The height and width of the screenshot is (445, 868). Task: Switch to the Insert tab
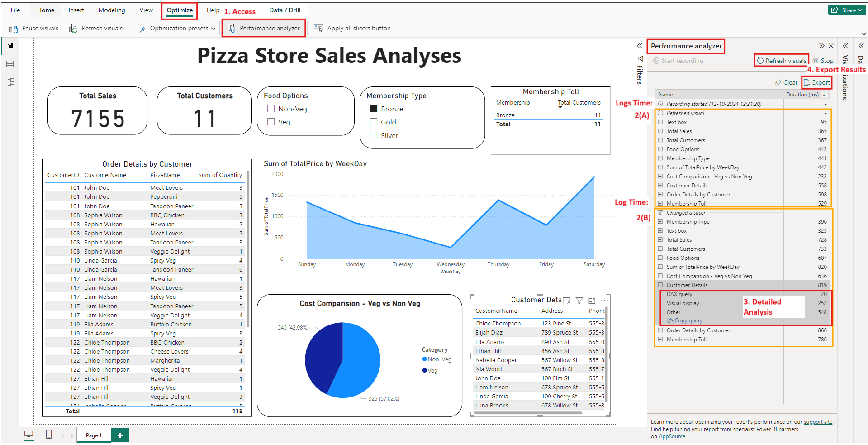[76, 10]
